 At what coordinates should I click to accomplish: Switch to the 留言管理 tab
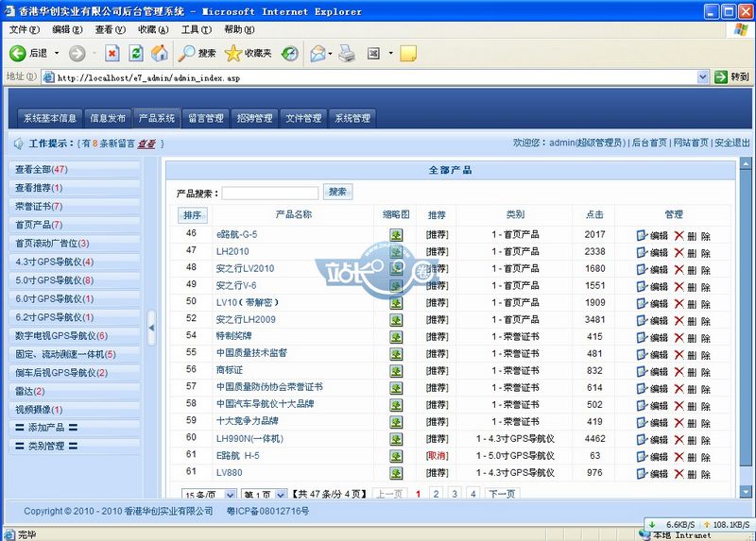[x=206, y=118]
